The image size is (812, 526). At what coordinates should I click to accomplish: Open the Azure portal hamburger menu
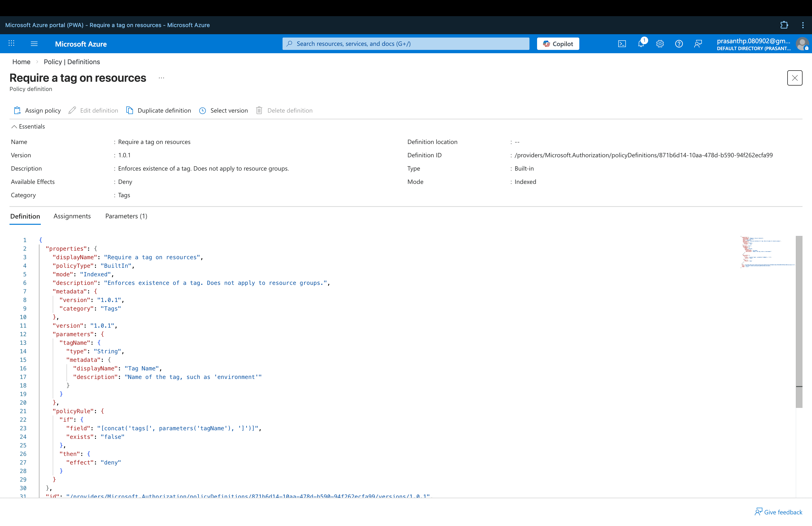pyautogui.click(x=34, y=44)
